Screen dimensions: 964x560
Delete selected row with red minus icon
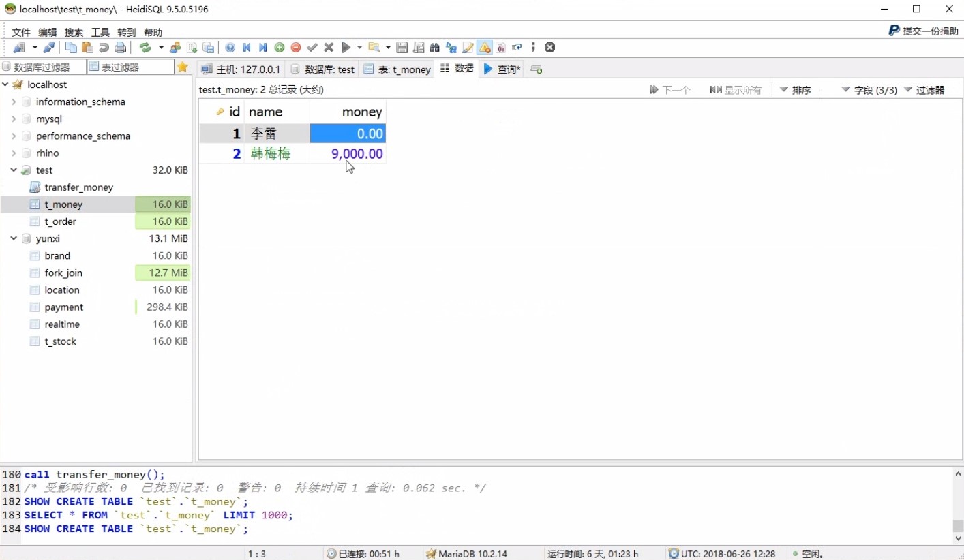point(296,48)
